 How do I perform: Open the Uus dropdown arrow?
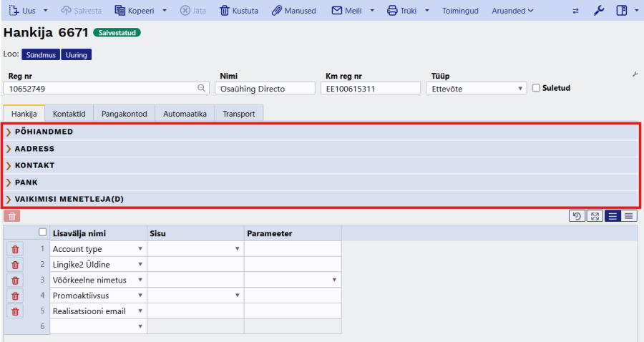pyautogui.click(x=46, y=11)
